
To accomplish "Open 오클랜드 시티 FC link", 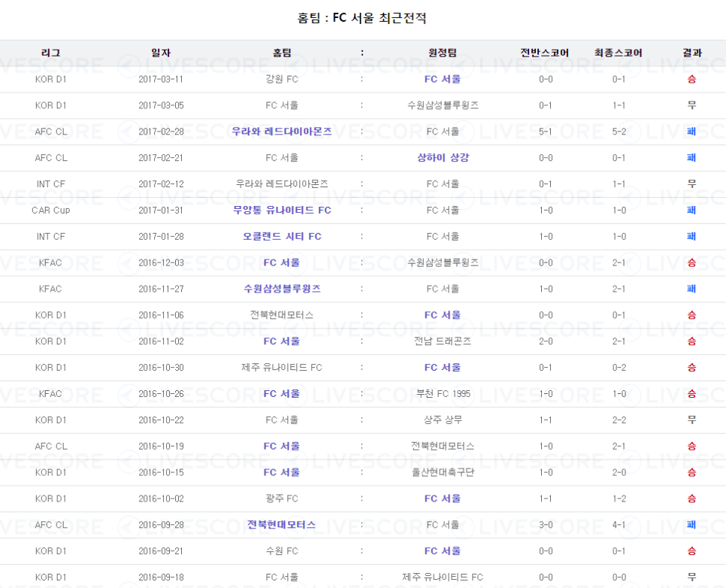I will (x=282, y=236).
